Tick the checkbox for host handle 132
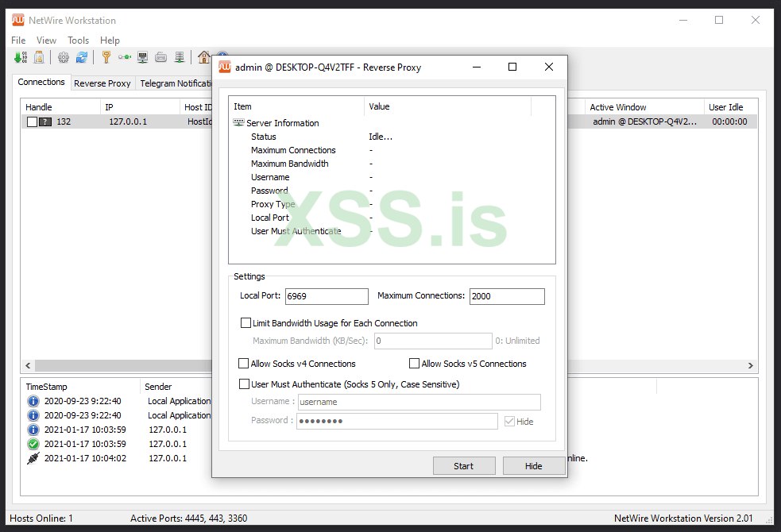 (32, 122)
